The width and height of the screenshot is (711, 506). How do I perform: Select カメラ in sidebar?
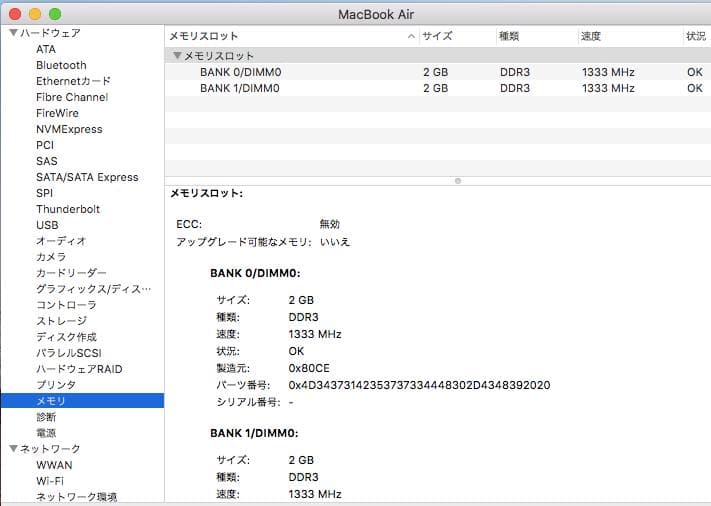pyautogui.click(x=51, y=257)
